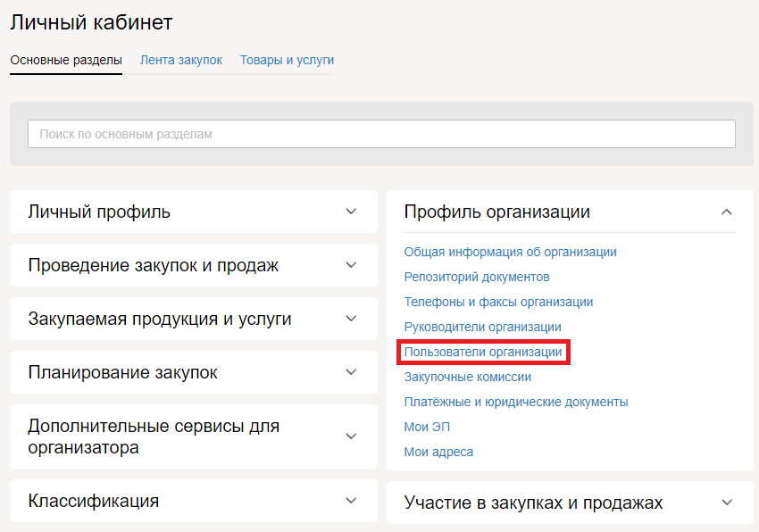Expand the Личный профиль section
The width and height of the screenshot is (759, 532).
click(351, 212)
